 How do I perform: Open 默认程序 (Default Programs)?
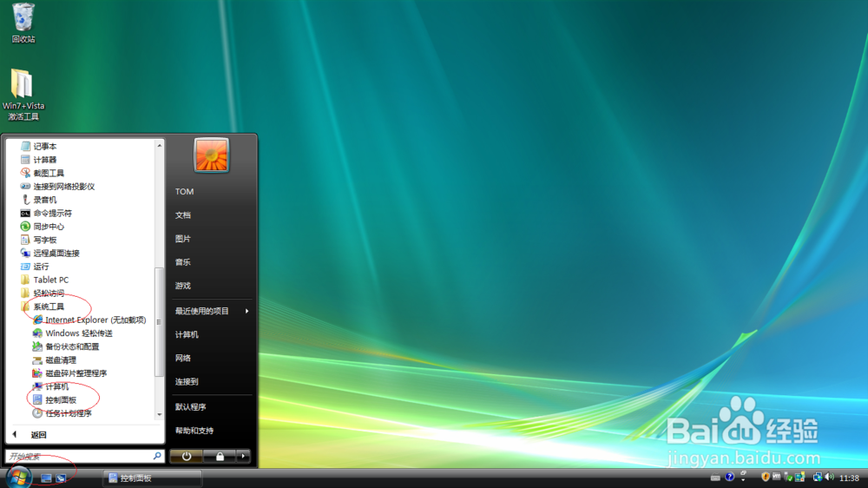coord(190,407)
